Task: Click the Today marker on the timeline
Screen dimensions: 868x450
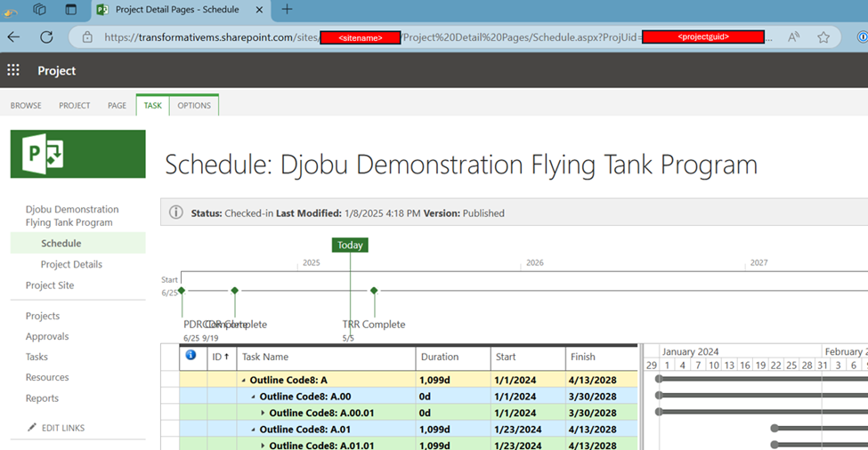Action: (x=350, y=245)
